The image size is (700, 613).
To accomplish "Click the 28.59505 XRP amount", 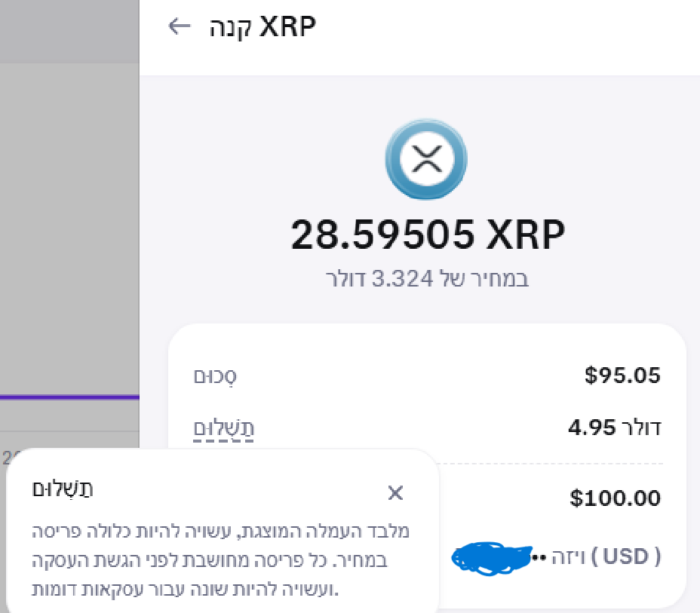I will point(427,236).
